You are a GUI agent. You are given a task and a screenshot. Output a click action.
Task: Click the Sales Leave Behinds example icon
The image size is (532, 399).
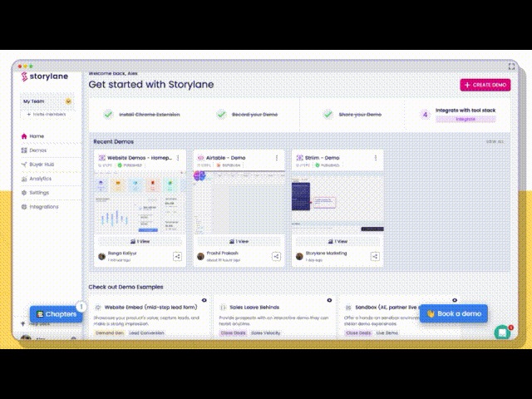(224, 308)
